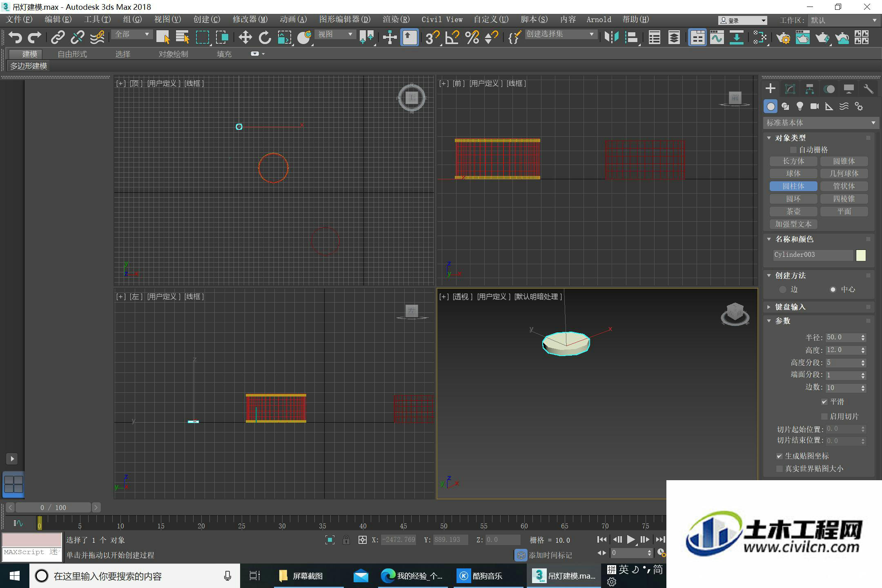Switch to Cameras creation category icon
This screenshot has width=882, height=588.
[x=815, y=107]
